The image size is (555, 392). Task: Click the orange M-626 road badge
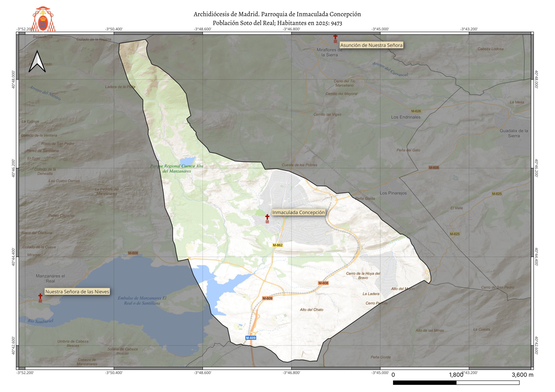pyautogui.click(x=416, y=111)
